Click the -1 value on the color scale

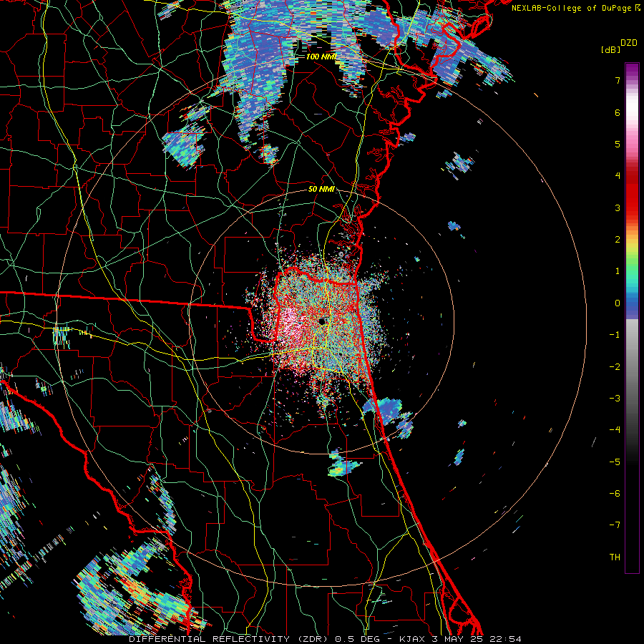coord(615,335)
